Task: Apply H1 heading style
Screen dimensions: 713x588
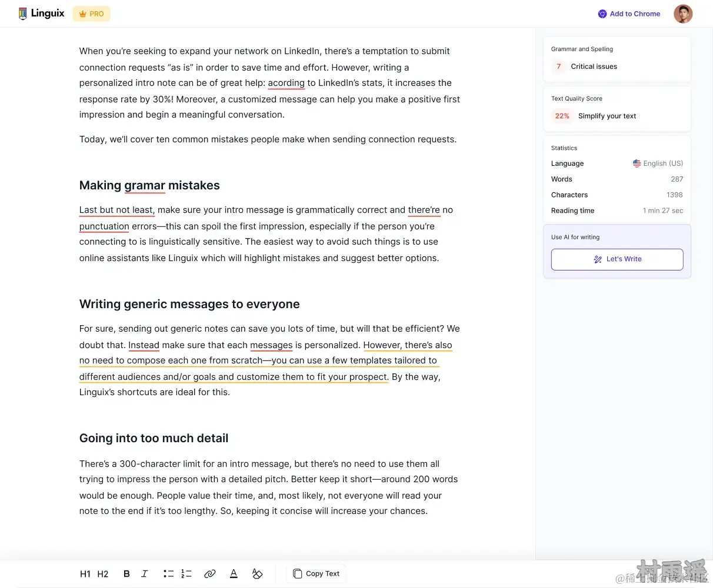Action: [85, 574]
